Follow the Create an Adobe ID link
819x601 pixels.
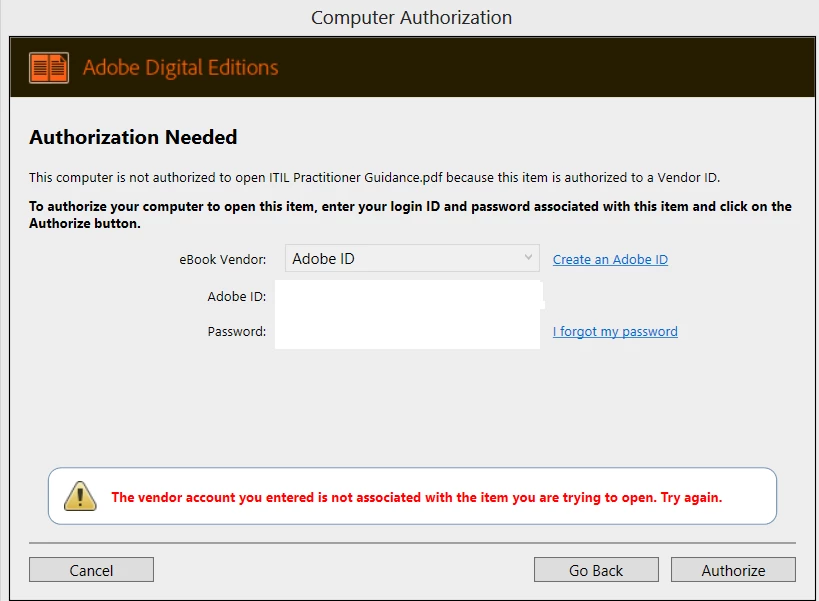pos(610,260)
